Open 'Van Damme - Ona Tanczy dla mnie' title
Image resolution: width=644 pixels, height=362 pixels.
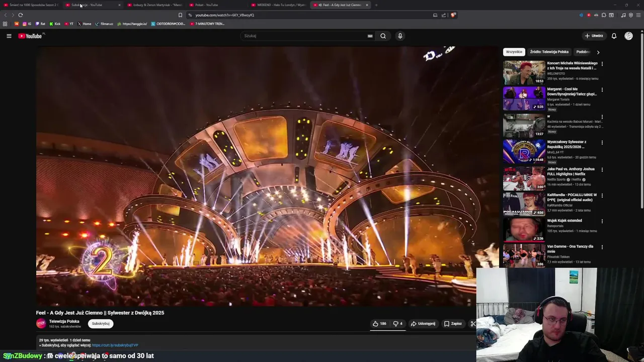pos(570,249)
